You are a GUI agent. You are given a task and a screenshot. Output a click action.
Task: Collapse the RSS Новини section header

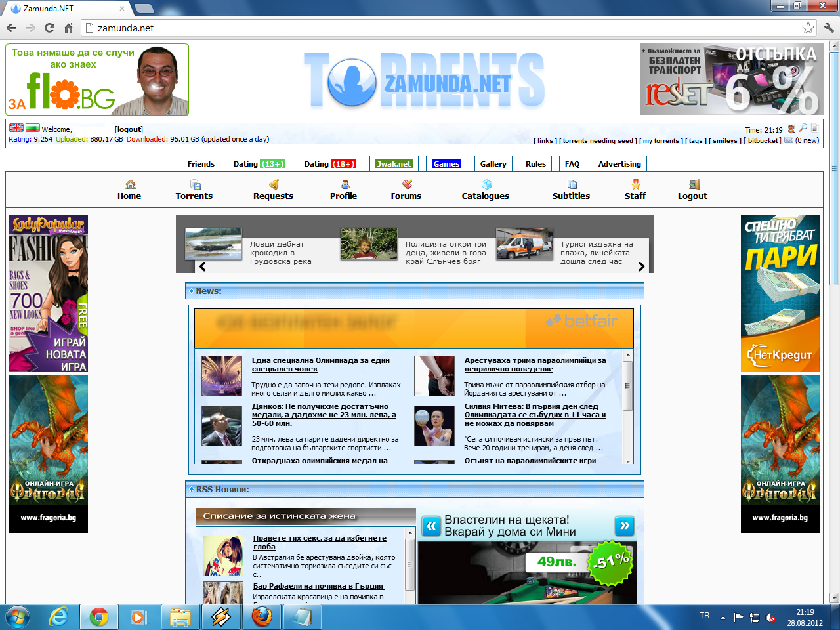click(x=192, y=489)
